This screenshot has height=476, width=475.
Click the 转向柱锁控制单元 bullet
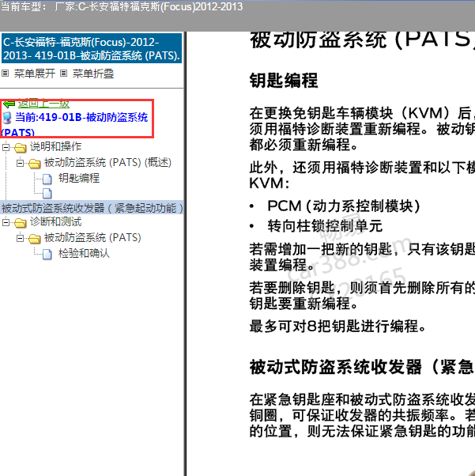coord(325,226)
